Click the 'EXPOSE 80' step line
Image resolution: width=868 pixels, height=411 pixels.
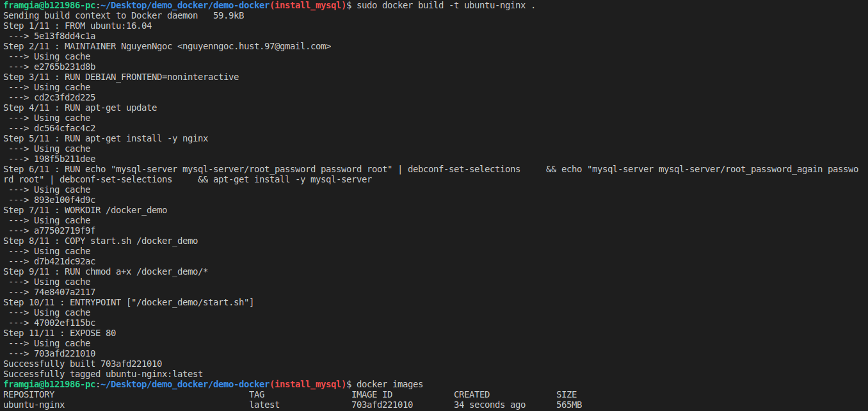(x=60, y=333)
